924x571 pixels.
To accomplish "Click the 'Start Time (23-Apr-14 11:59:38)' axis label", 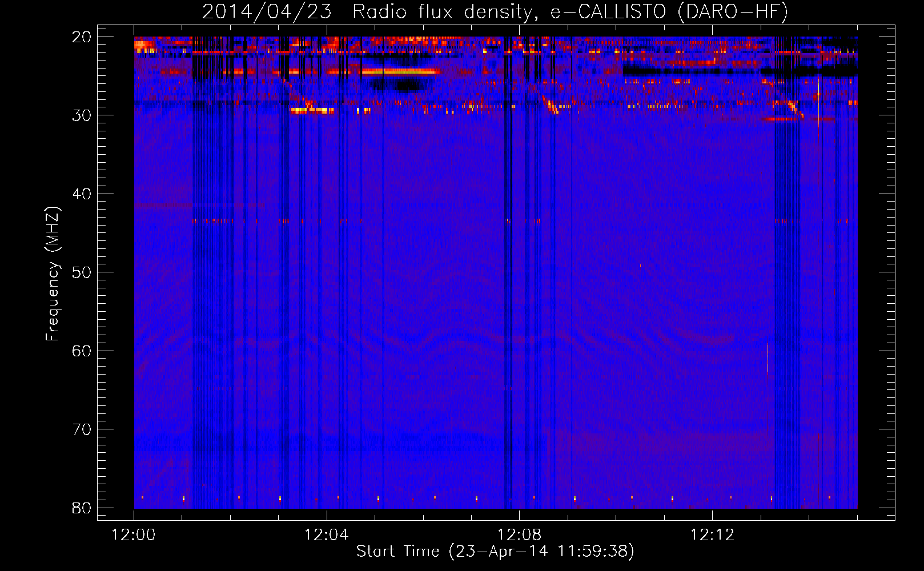I will (x=495, y=552).
